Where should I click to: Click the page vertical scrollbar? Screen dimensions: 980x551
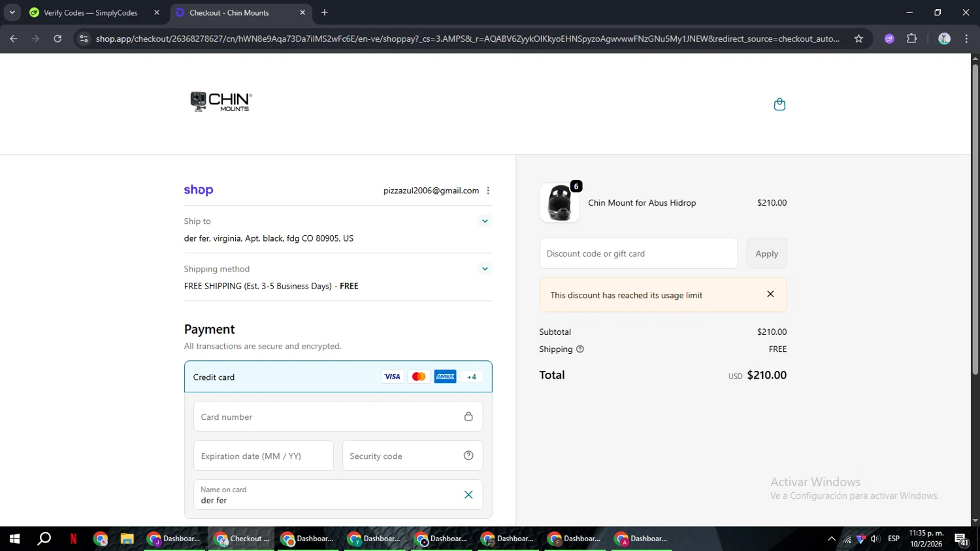coord(975,219)
